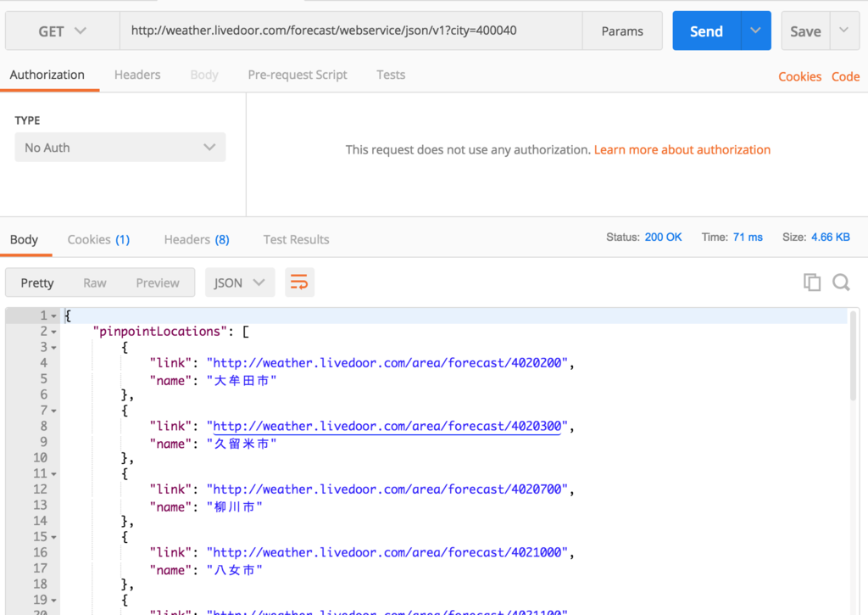Image resolution: width=868 pixels, height=615 pixels.
Task: Select the request Body tab
Action: (204, 75)
